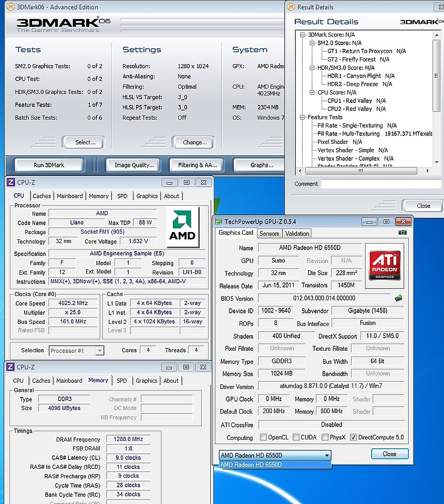Click scroll-up arrow in Result Details tree
Viewport: 444px width, 504px height.
(437, 35)
